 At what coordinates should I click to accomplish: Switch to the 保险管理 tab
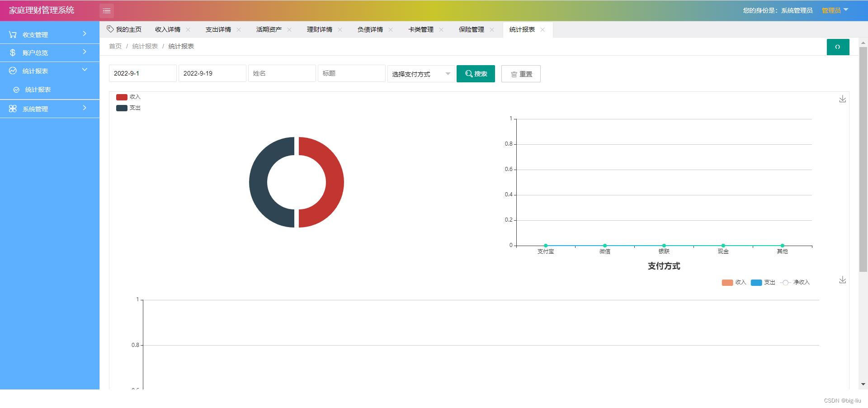(472, 29)
